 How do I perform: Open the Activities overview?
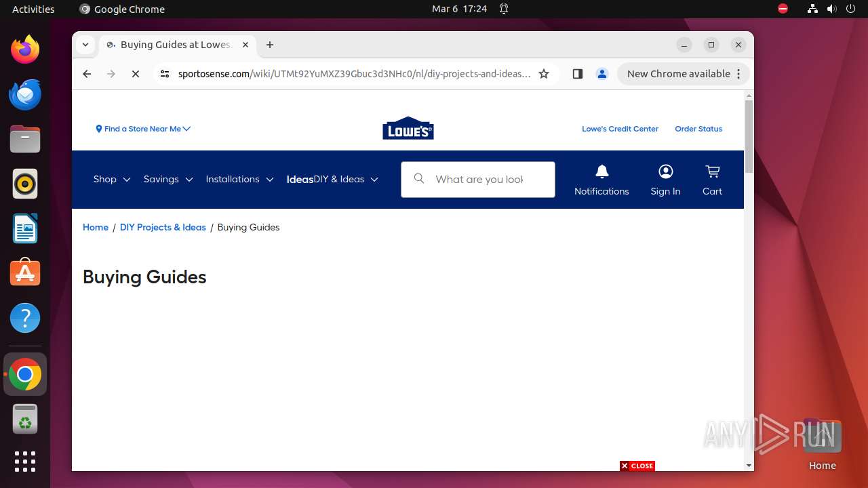(33, 9)
